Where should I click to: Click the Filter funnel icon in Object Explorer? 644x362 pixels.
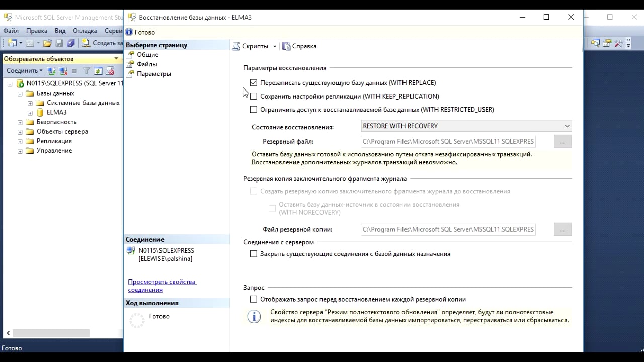87,71
